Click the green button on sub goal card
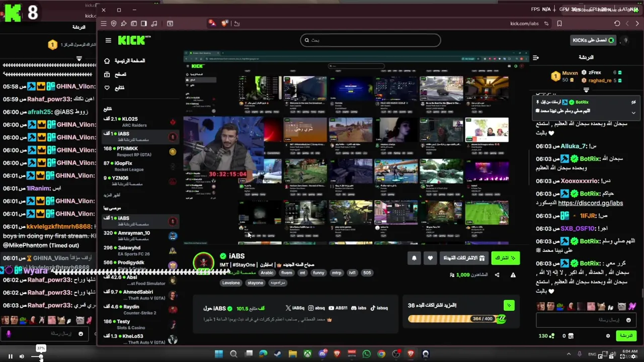The height and width of the screenshot is (362, 644). (509, 305)
